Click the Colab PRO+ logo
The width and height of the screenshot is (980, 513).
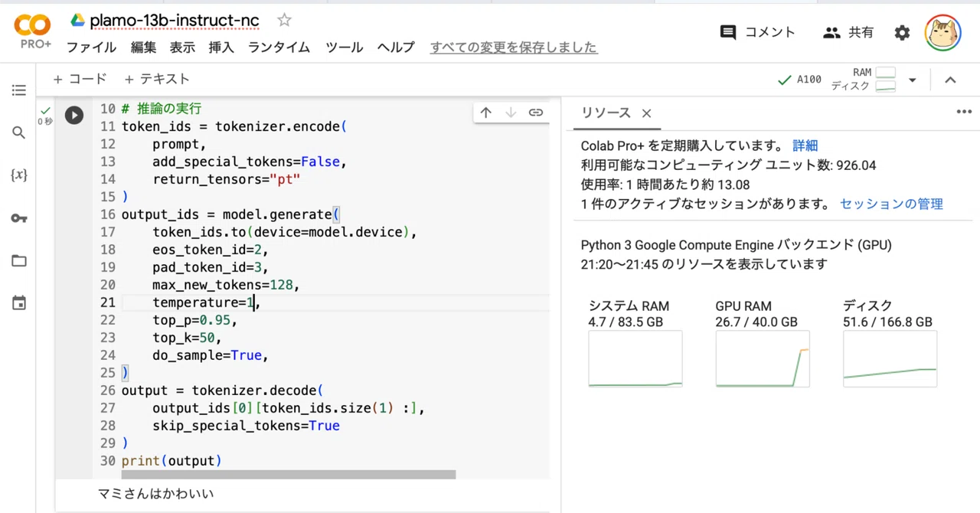[33, 31]
